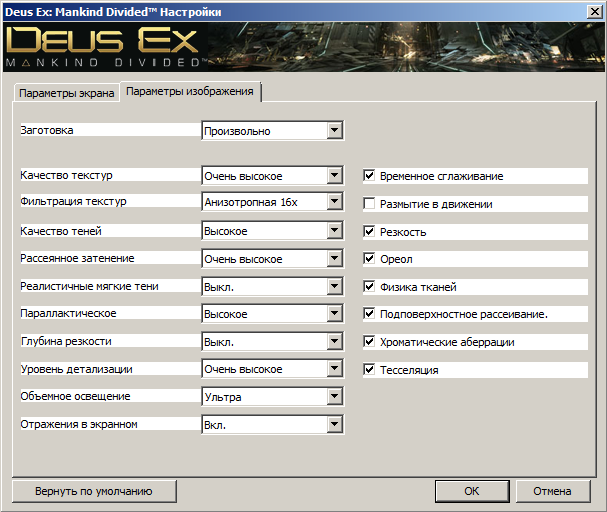Click the Объемное освещение label
Image resolution: width=607 pixels, height=512 pixels.
tap(75, 396)
